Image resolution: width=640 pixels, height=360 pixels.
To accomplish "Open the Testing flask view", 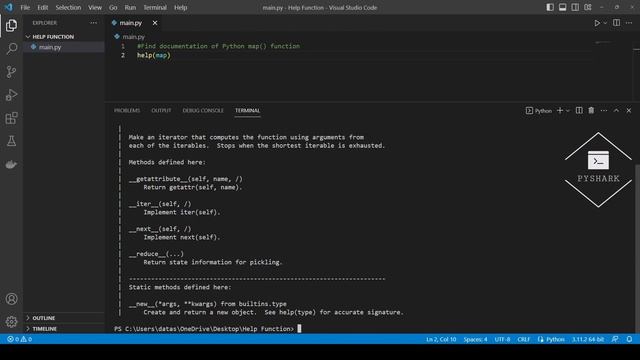I will (x=11, y=141).
